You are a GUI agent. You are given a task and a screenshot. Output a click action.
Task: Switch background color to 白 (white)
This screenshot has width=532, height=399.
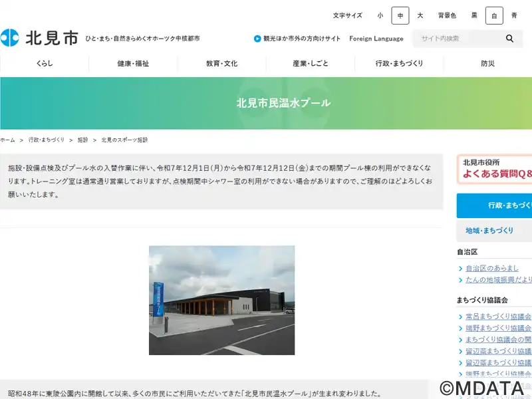pos(494,15)
